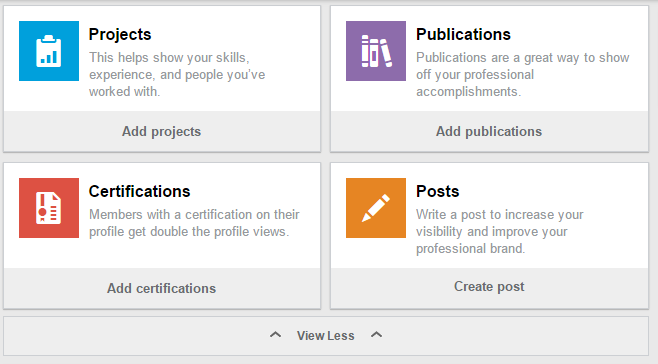Click the orange Posts pencil icon
Viewport: 658px width, 364px height.
[376, 208]
